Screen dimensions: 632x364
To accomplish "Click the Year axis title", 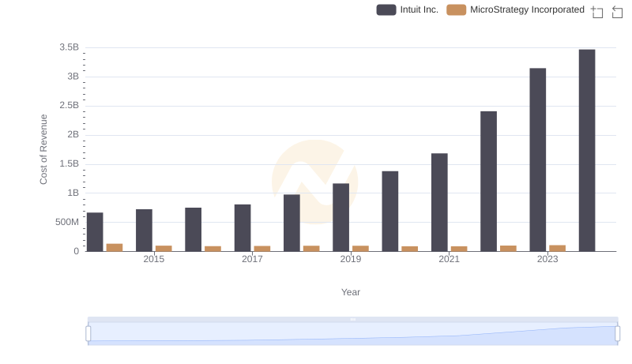I will [351, 292].
